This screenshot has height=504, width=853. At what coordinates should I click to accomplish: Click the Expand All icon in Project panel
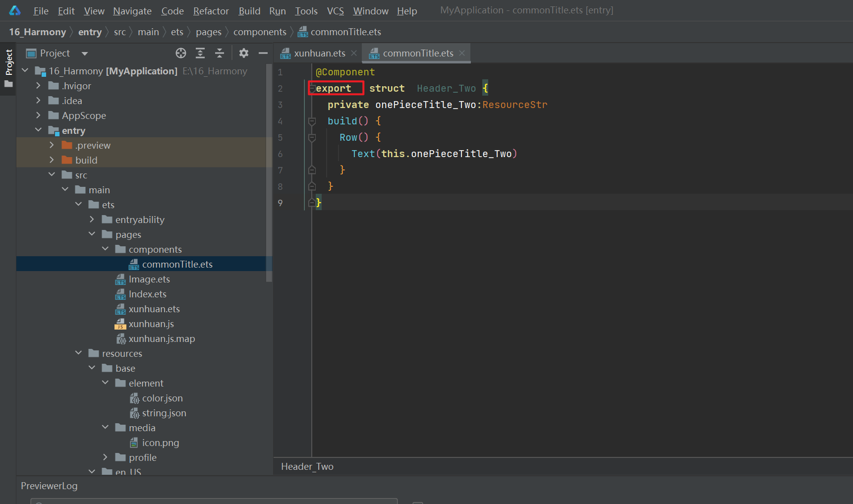click(200, 53)
